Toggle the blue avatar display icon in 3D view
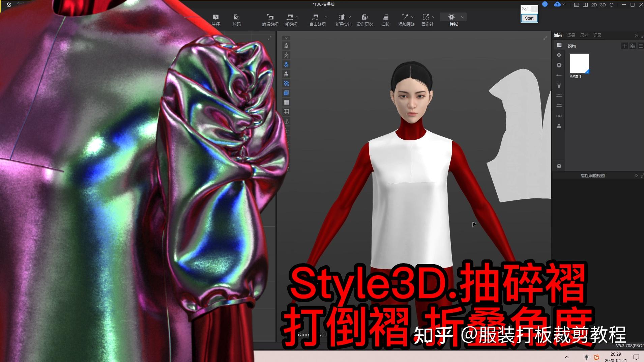The width and height of the screenshot is (644, 362). pyautogui.click(x=286, y=64)
